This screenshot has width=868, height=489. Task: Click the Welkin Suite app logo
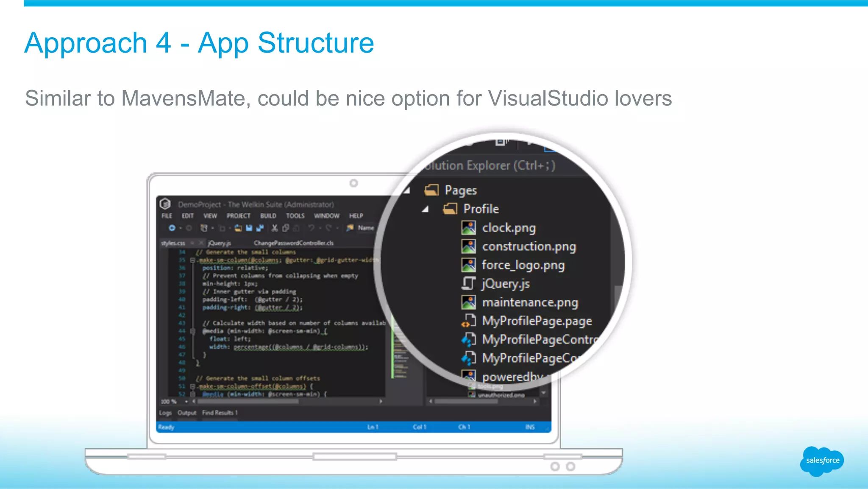coord(165,204)
